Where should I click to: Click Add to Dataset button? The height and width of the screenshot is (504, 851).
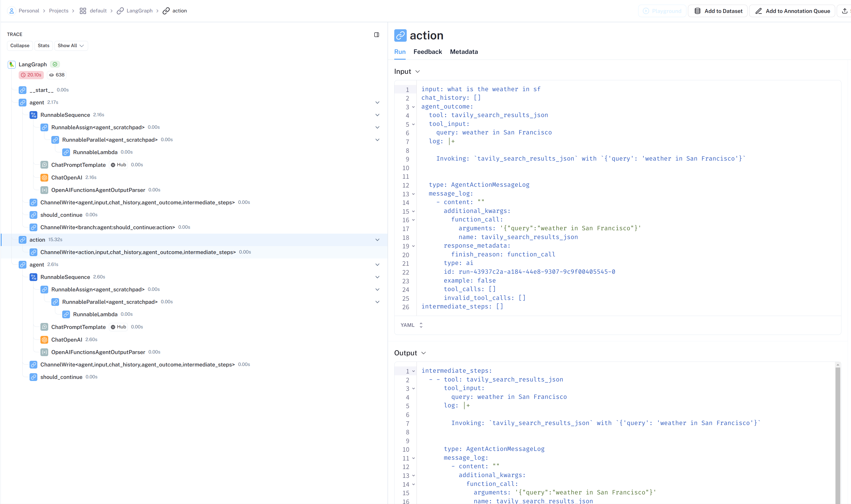coord(718,11)
